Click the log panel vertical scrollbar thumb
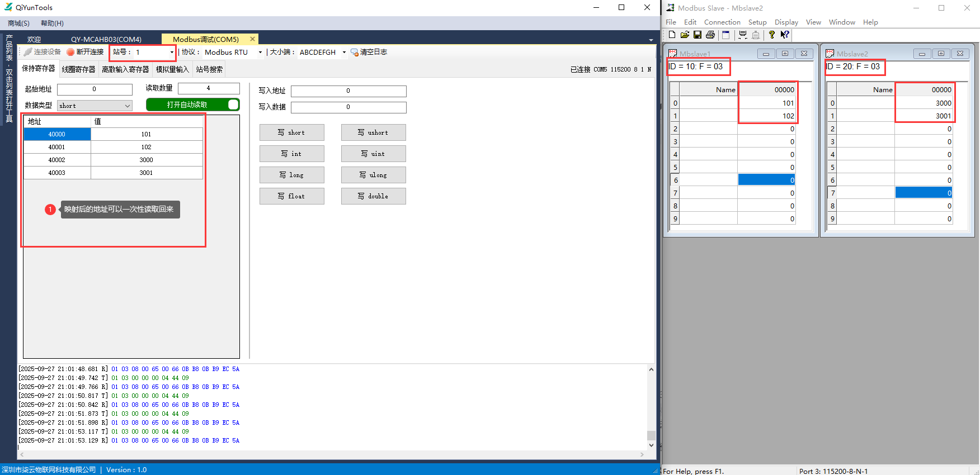This screenshot has width=980, height=475. point(651,435)
